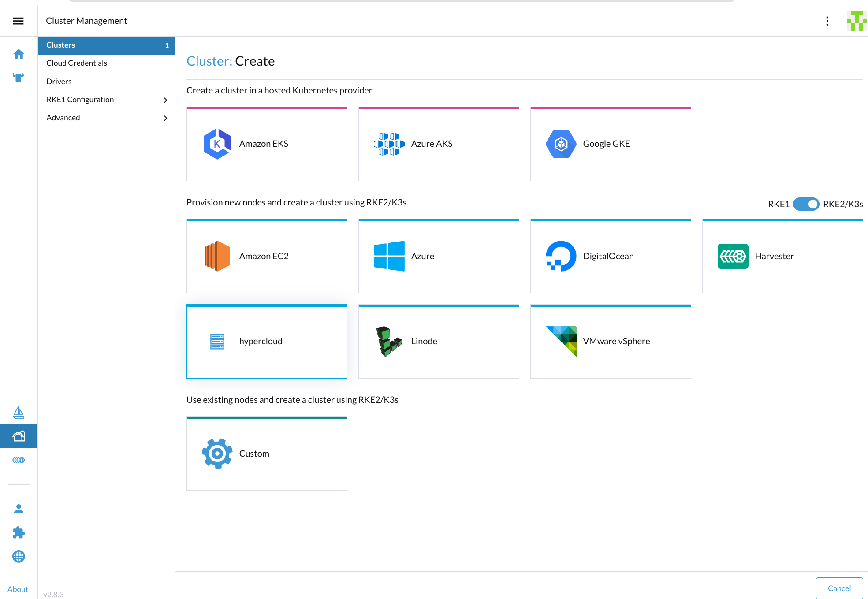Click the RKE2/K3s toggle label
The image size is (868, 599).
coord(843,204)
